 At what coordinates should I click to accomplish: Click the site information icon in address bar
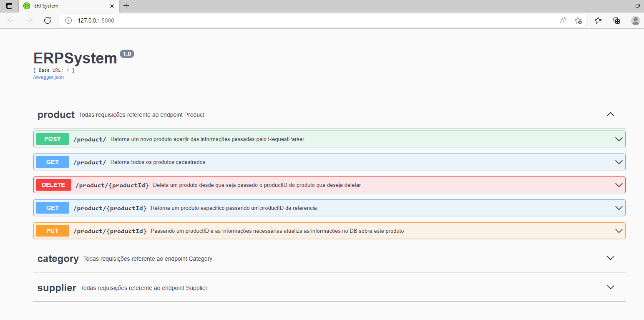[68, 20]
